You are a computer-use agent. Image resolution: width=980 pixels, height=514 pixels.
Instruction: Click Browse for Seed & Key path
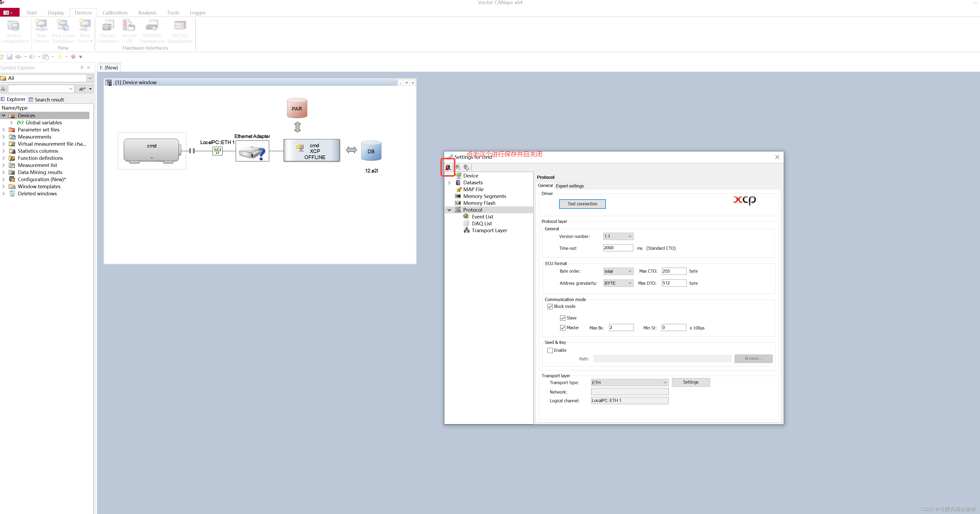click(x=753, y=359)
